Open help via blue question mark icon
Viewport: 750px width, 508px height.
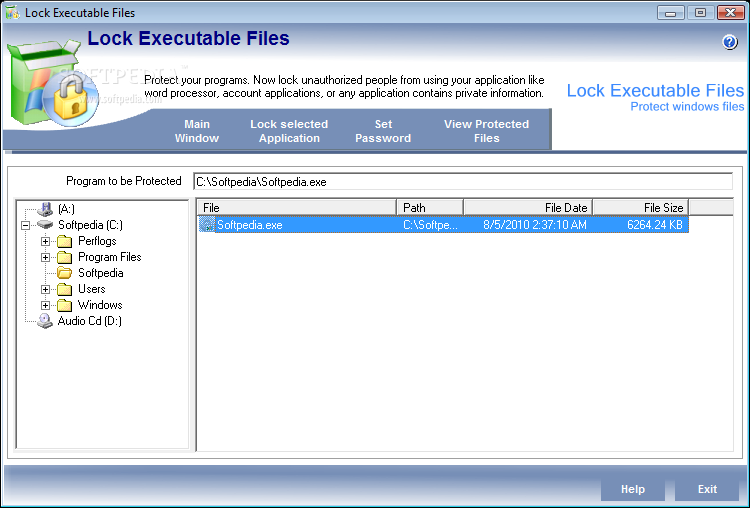pyautogui.click(x=729, y=42)
